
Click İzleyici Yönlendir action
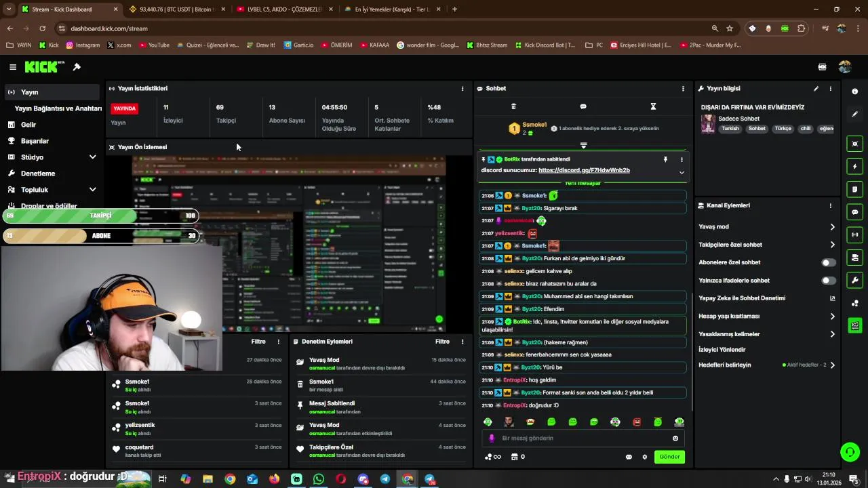coord(722,350)
